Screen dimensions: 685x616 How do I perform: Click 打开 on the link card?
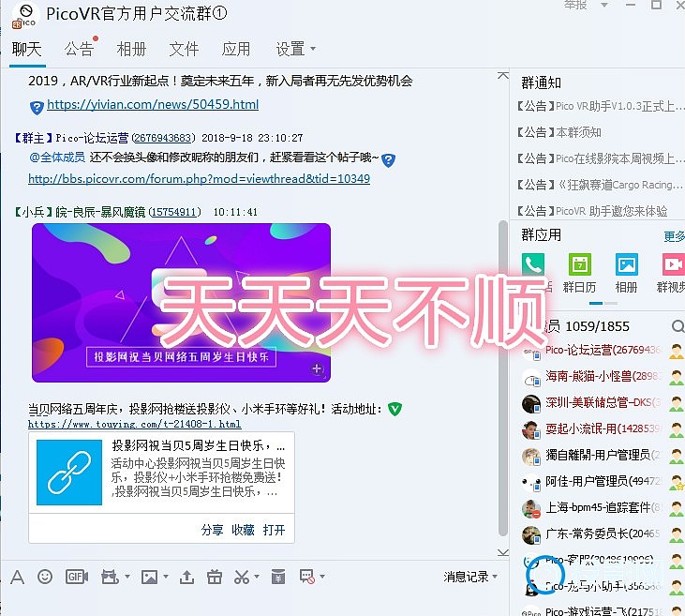[274, 530]
